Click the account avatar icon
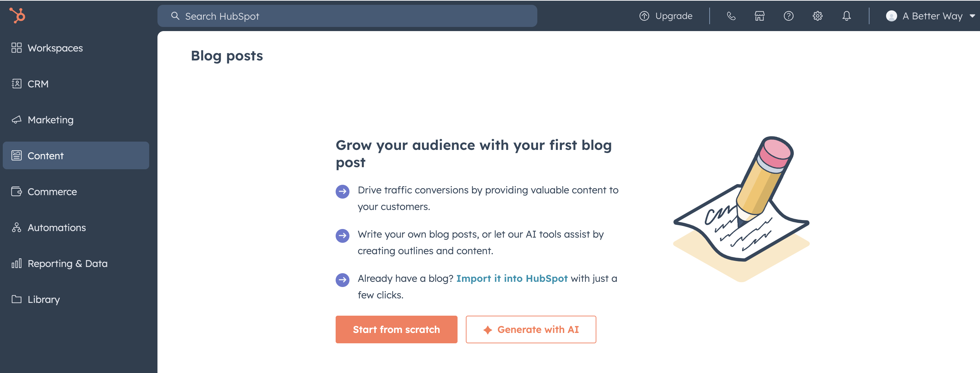The image size is (980, 373). (891, 16)
